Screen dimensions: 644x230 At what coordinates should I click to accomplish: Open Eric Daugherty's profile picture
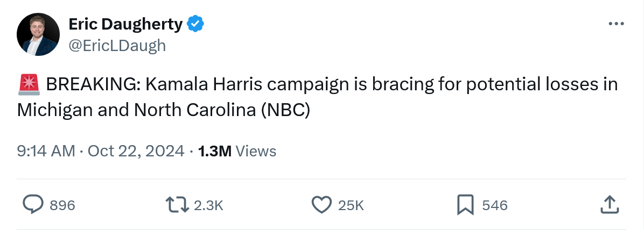[38, 35]
